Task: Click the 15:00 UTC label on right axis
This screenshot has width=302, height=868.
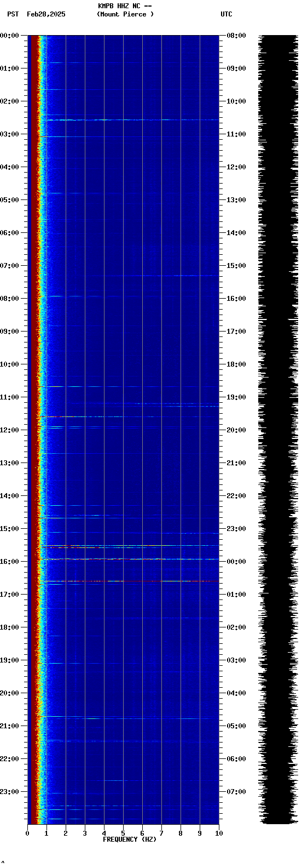Action: pyautogui.click(x=236, y=266)
